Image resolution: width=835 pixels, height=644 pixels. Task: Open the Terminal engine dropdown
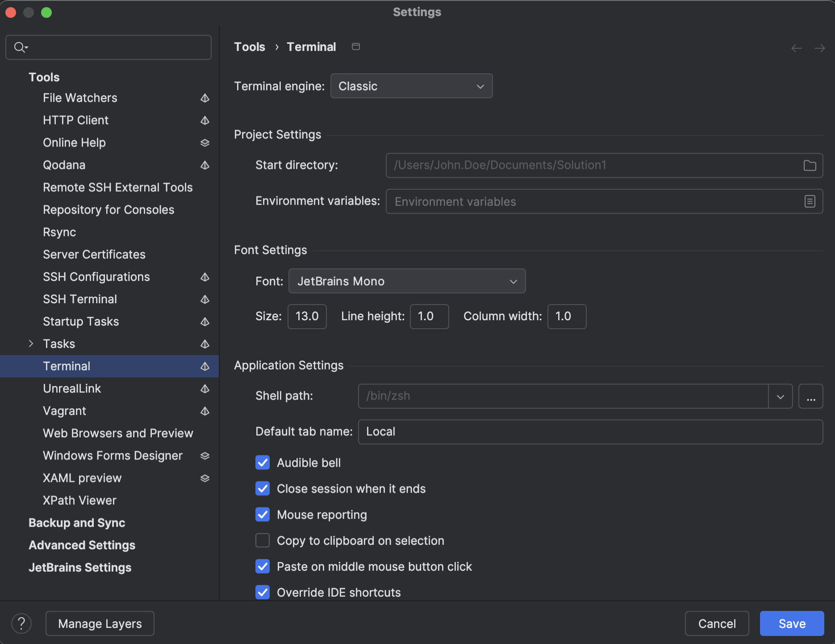(x=411, y=86)
